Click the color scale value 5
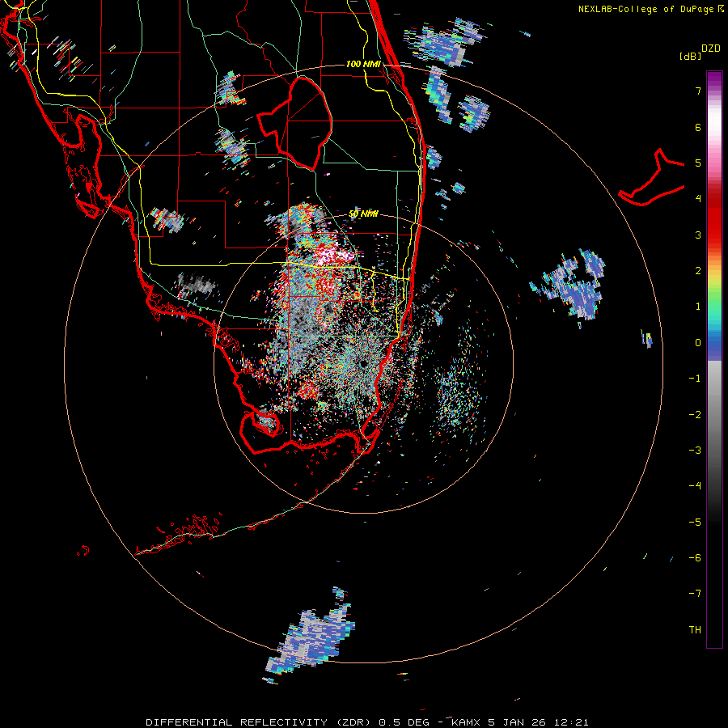The width and height of the screenshot is (728, 728). click(x=697, y=163)
